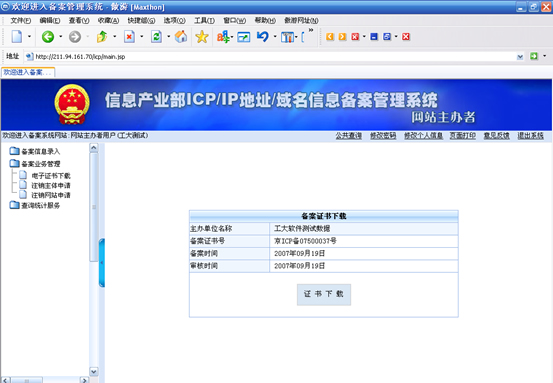Open the 窗口(W) menu
Viewport: 553px width, 383px height.
(235, 20)
